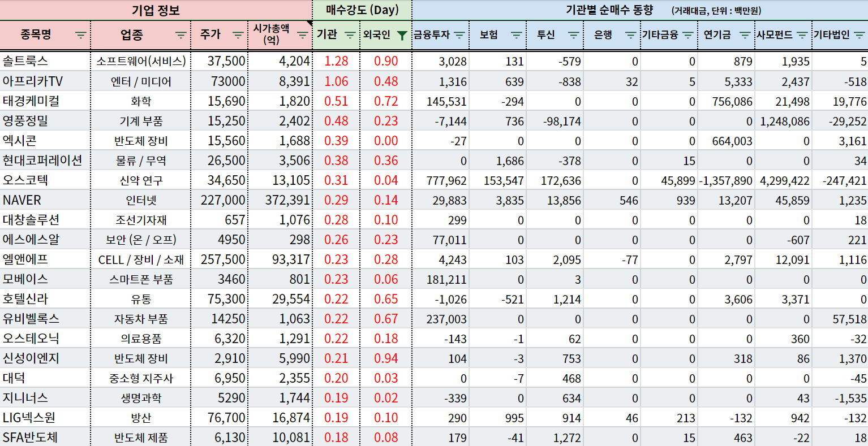Select institutional strength value 1.28

(x=336, y=61)
